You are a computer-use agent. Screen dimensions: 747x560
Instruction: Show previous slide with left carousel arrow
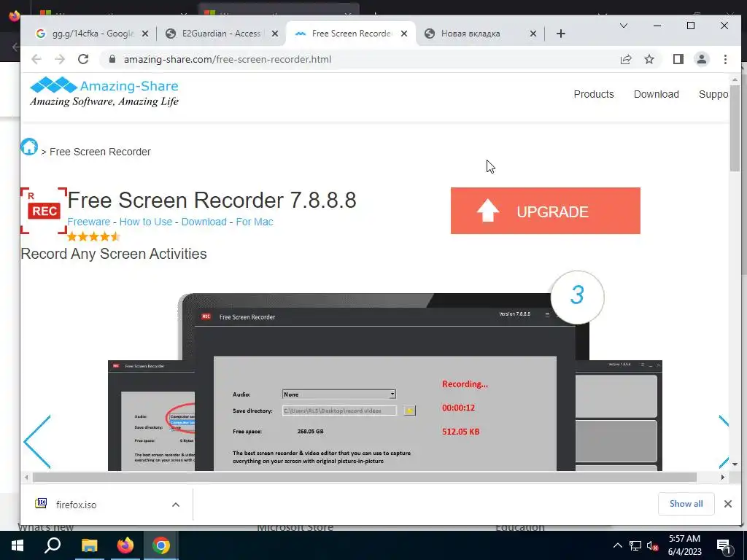[x=37, y=442]
